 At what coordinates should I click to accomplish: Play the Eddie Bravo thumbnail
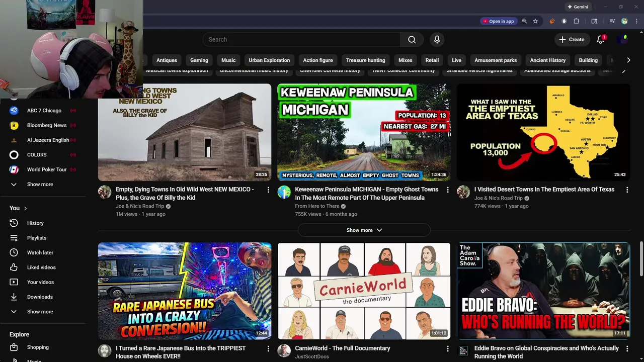pyautogui.click(x=543, y=291)
